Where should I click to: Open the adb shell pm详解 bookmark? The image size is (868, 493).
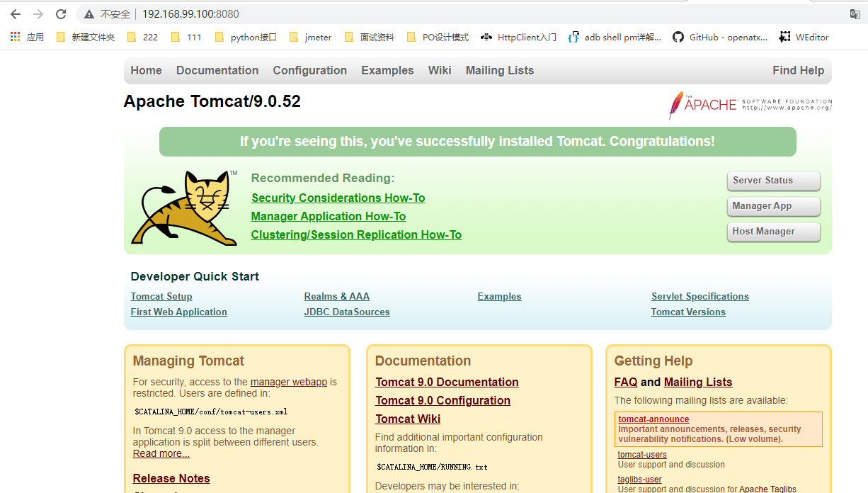615,38
